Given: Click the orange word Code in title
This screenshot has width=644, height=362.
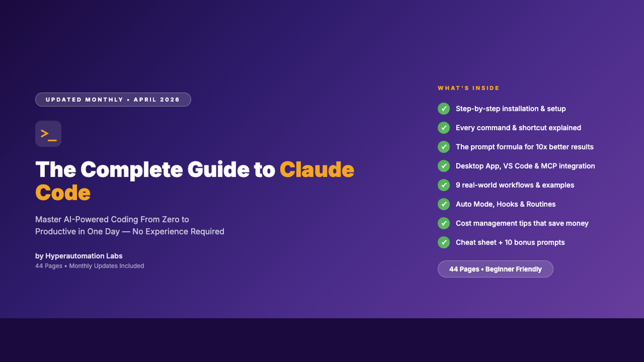Looking at the screenshot, I should [x=63, y=192].
